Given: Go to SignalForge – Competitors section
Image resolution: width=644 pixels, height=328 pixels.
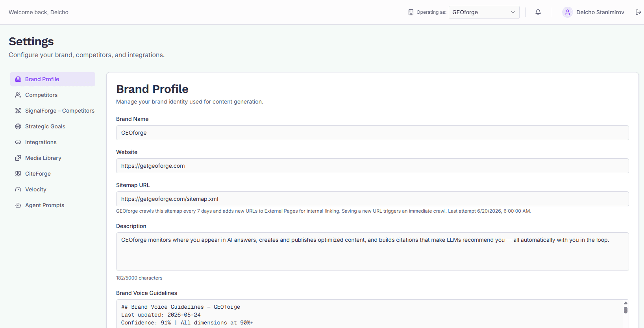Looking at the screenshot, I should 53,111.
